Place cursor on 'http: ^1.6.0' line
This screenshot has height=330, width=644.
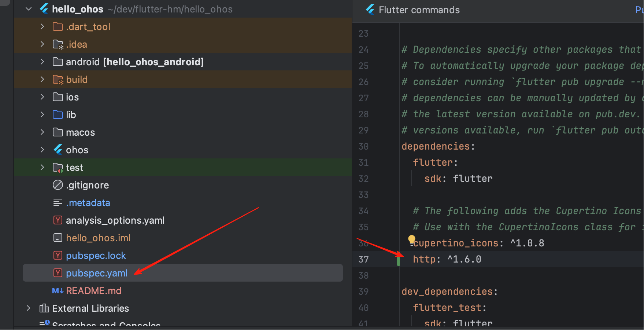447,259
